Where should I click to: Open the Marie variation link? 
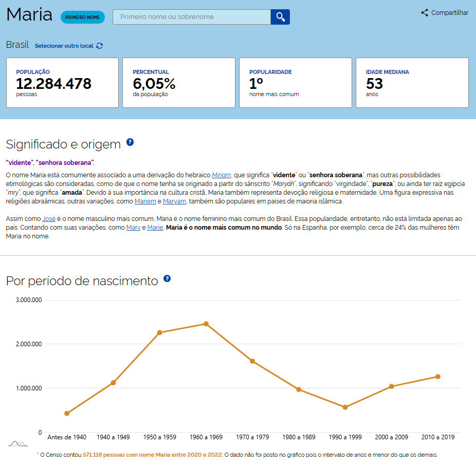[155, 228]
